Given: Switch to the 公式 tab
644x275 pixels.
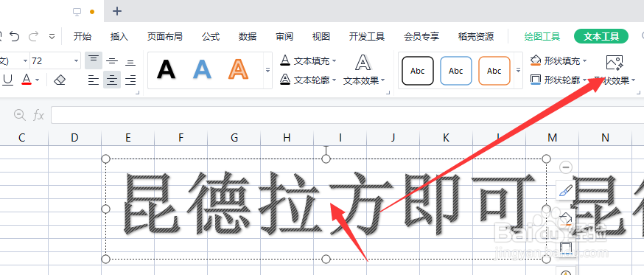Looking at the screenshot, I should [211, 37].
